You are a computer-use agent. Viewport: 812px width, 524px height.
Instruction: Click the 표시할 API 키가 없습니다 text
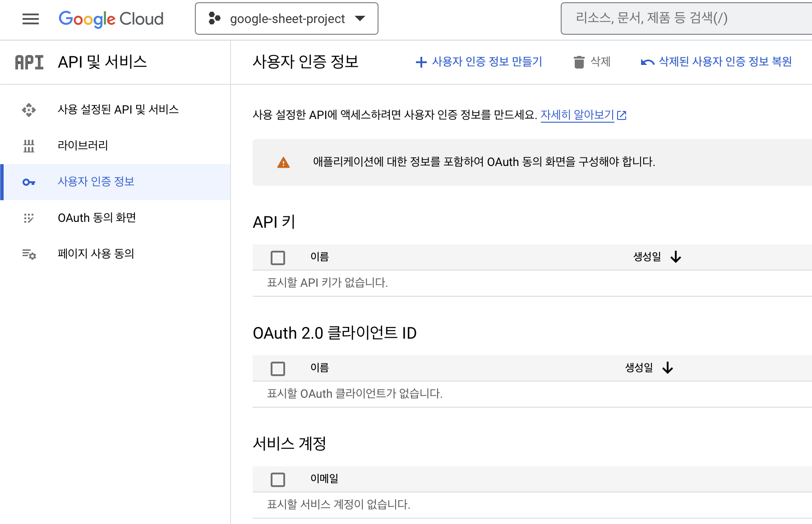point(328,283)
